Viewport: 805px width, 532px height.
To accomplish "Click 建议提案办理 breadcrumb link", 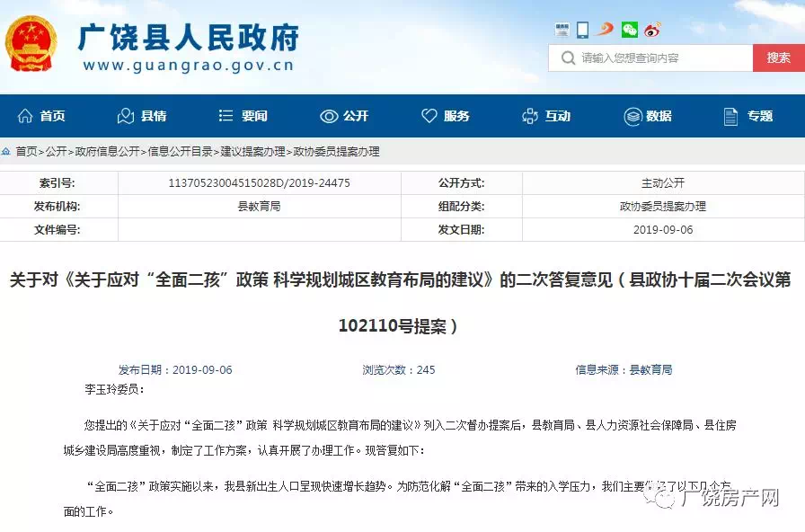I will tap(252, 152).
